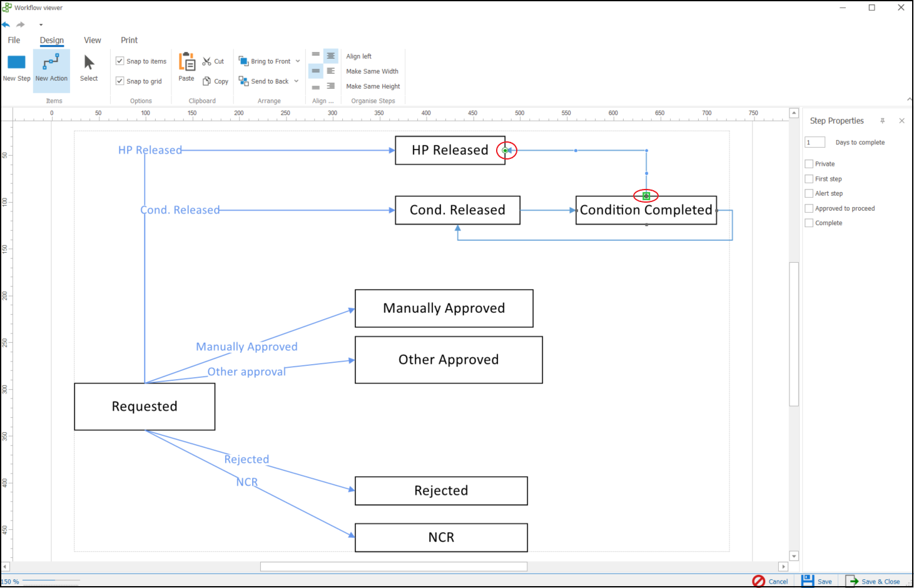Close the Step Properties panel
The image size is (914, 588).
pyautogui.click(x=901, y=121)
